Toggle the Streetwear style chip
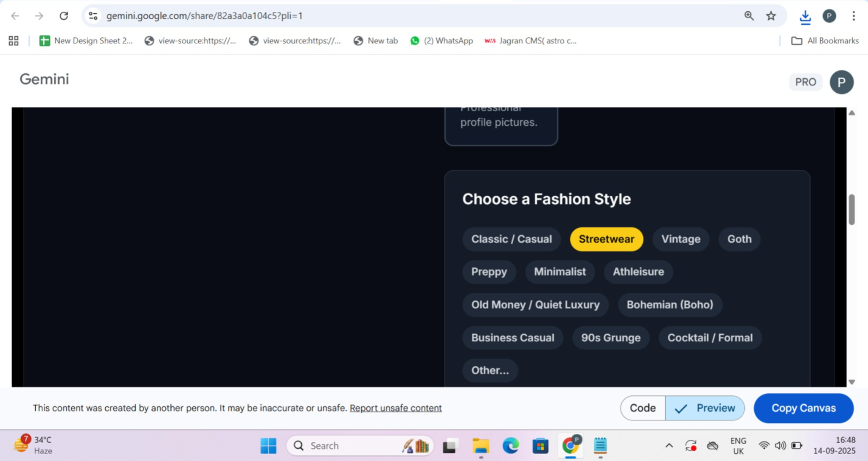 pos(607,239)
